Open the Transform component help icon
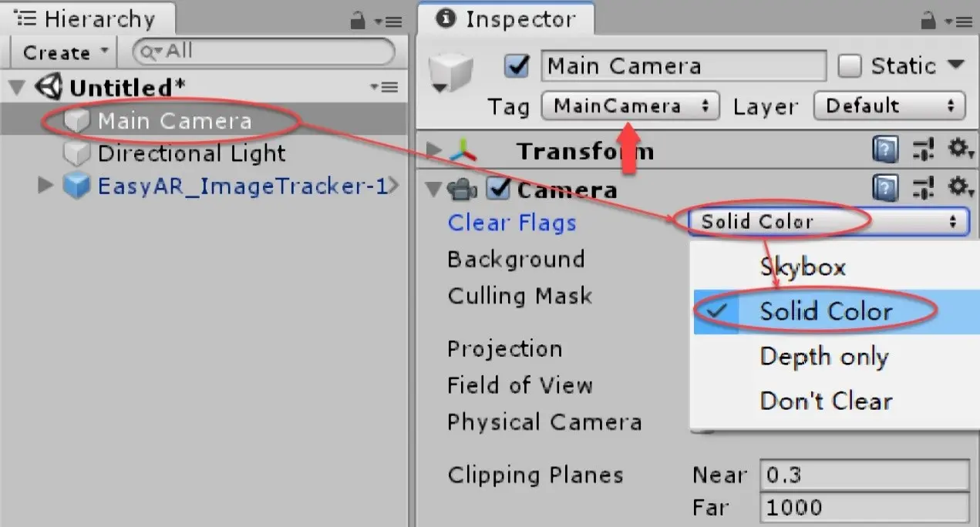The width and height of the screenshot is (980, 527). (x=885, y=150)
